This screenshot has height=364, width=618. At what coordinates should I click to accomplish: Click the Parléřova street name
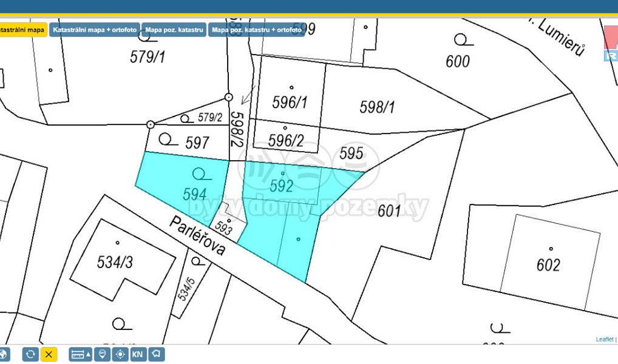click(x=198, y=236)
